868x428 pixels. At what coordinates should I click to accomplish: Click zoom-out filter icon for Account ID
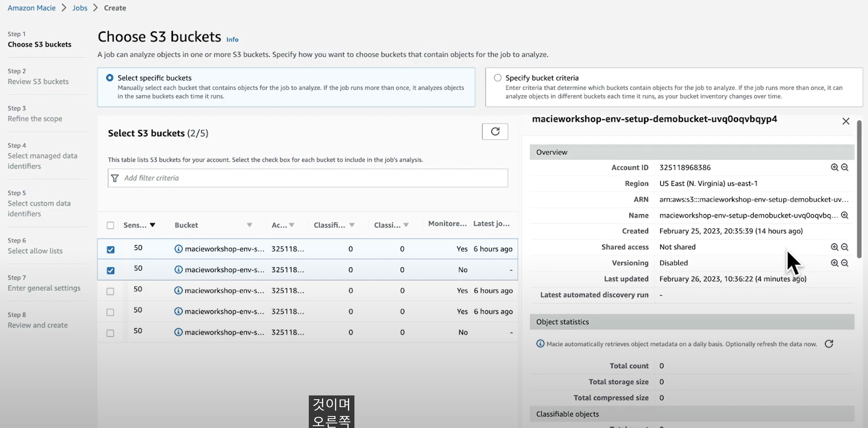(x=844, y=167)
